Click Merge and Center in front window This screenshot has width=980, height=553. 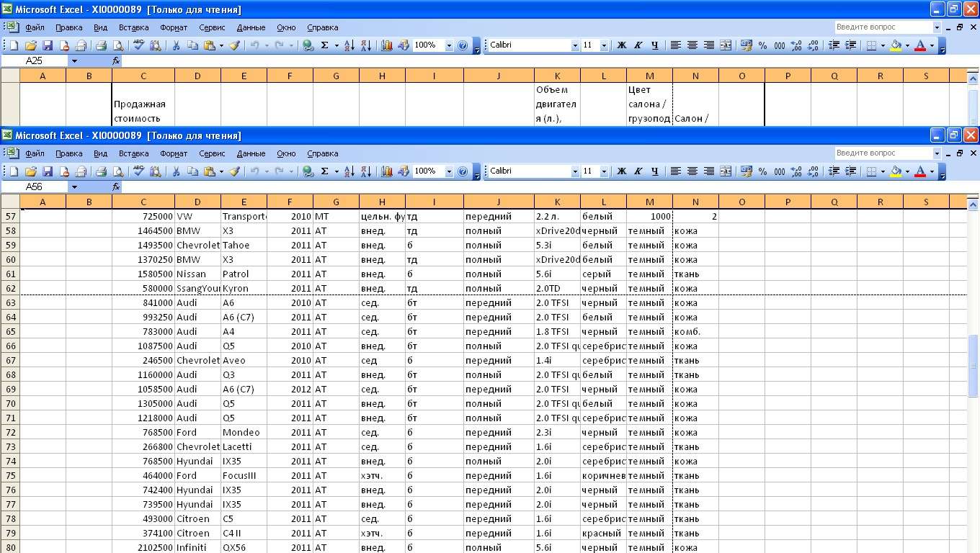click(726, 171)
